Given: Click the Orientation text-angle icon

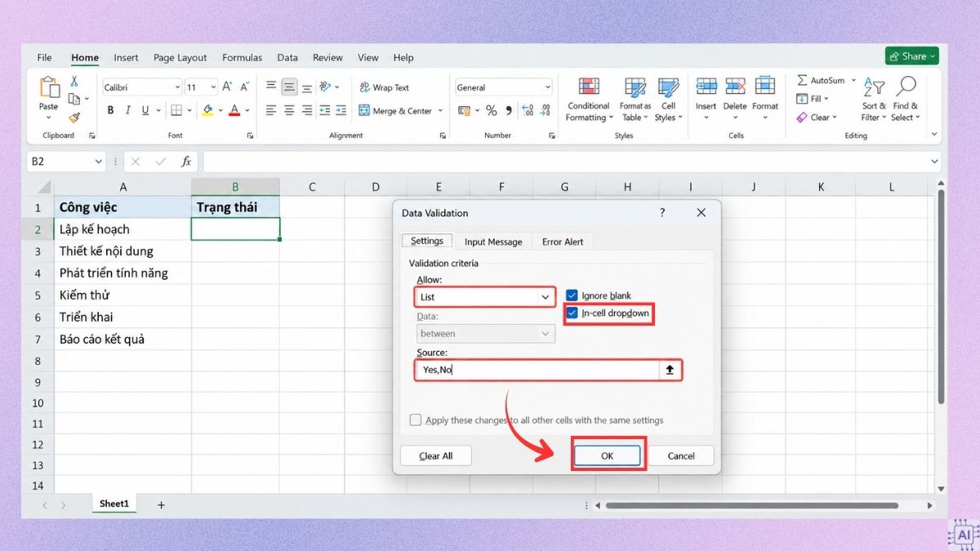Looking at the screenshot, I should (x=326, y=87).
